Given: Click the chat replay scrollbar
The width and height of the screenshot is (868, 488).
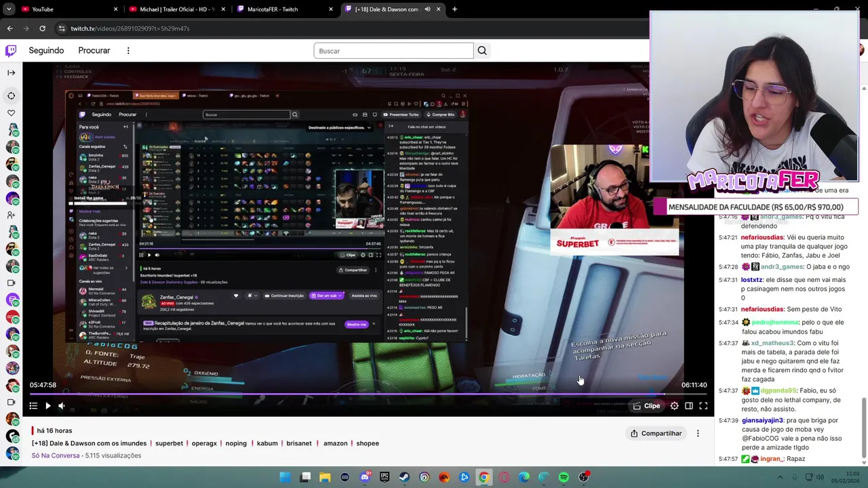Looking at the screenshot, I should click(x=864, y=427).
